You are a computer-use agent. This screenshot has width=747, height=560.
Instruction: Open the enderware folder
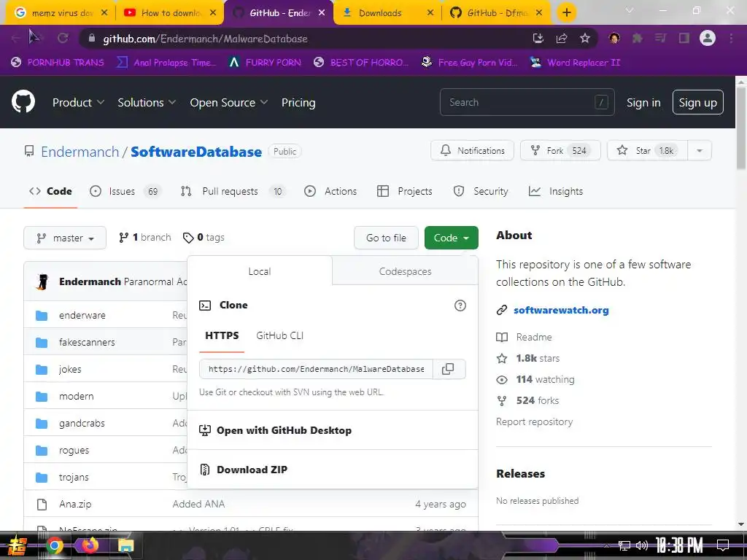coord(82,315)
